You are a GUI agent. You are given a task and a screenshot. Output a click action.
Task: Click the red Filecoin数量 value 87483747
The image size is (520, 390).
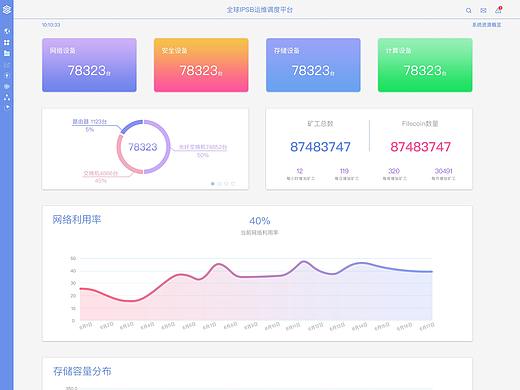420,147
